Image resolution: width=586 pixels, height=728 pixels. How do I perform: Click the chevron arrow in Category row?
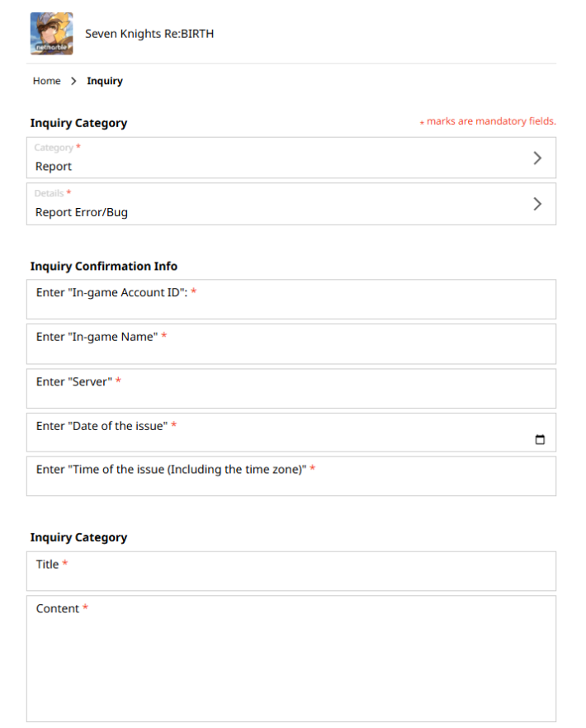(x=537, y=158)
